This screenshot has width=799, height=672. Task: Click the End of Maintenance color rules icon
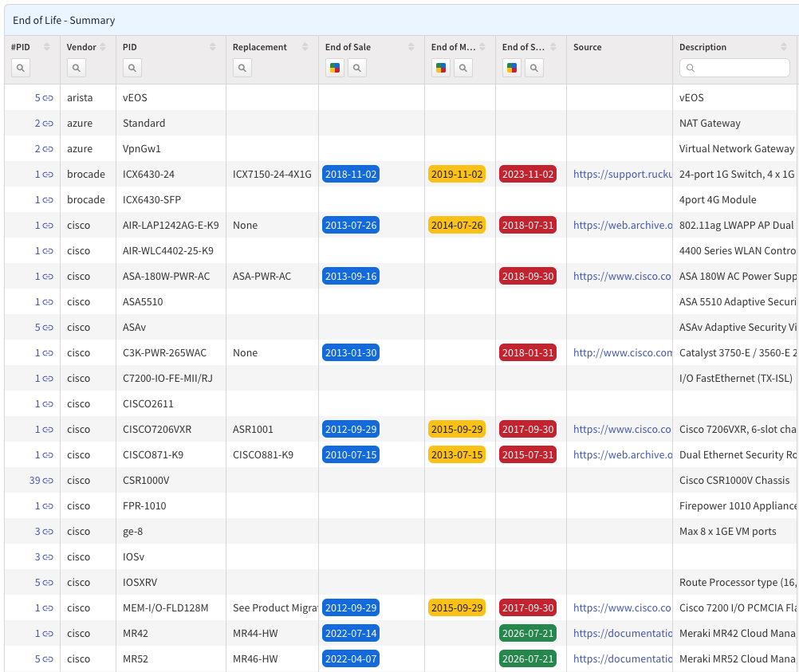(x=441, y=68)
